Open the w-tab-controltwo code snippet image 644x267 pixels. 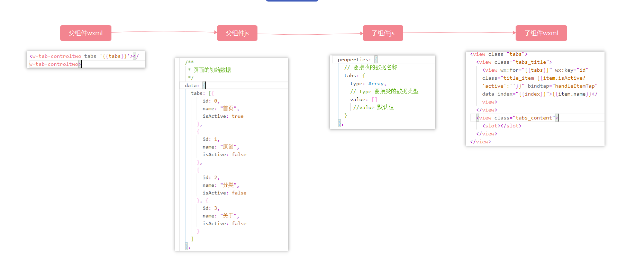pyautogui.click(x=86, y=60)
